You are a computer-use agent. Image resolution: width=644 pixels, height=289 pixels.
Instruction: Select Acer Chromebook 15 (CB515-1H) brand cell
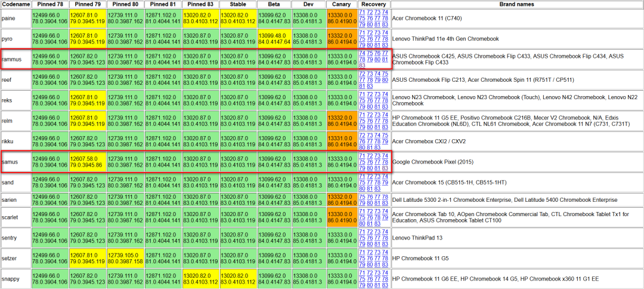(516, 183)
